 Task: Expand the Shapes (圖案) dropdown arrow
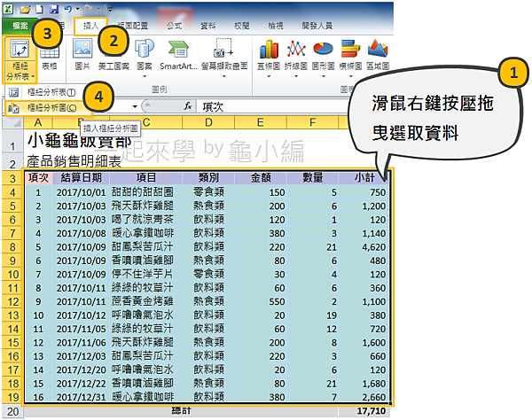(145, 76)
